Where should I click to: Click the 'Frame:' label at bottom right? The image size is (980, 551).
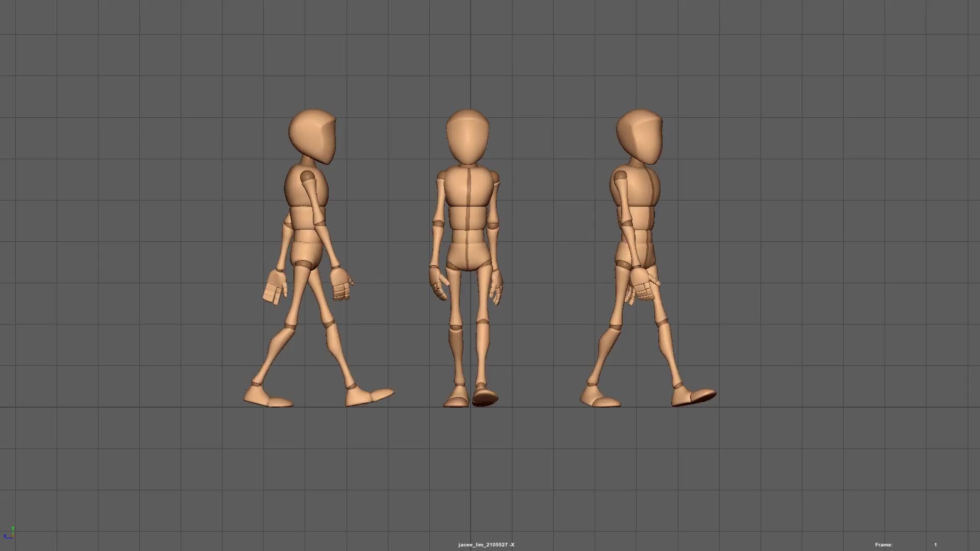click(x=883, y=544)
